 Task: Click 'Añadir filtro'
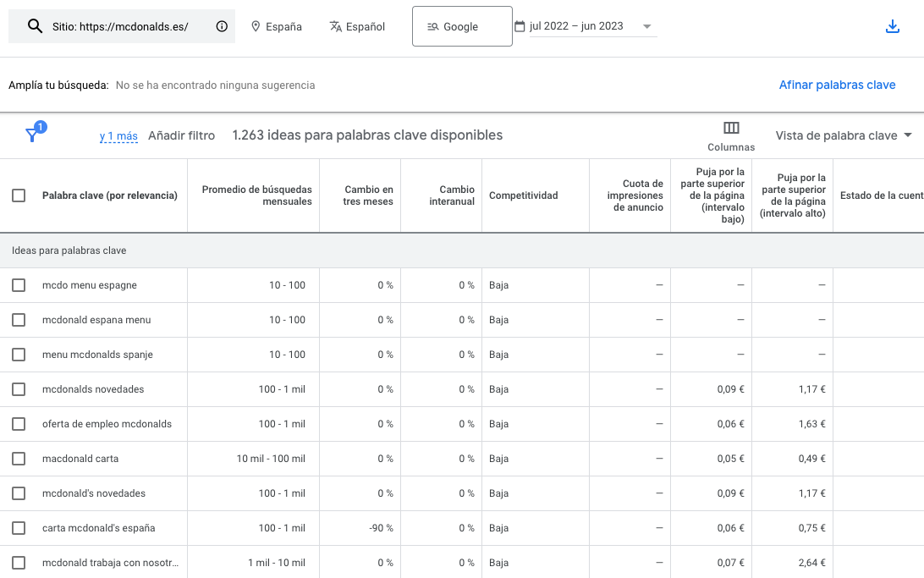tap(180, 135)
